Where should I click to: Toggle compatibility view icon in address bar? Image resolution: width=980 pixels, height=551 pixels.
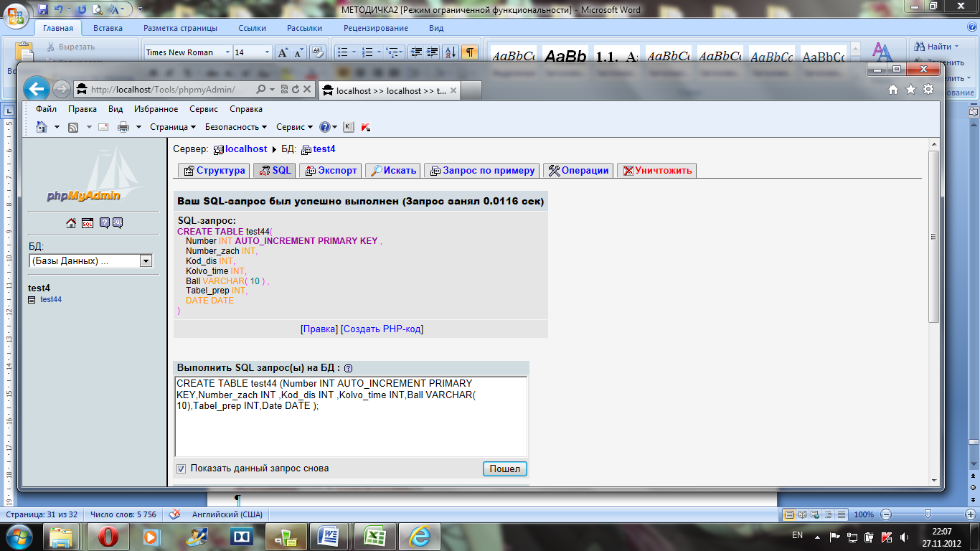click(284, 90)
